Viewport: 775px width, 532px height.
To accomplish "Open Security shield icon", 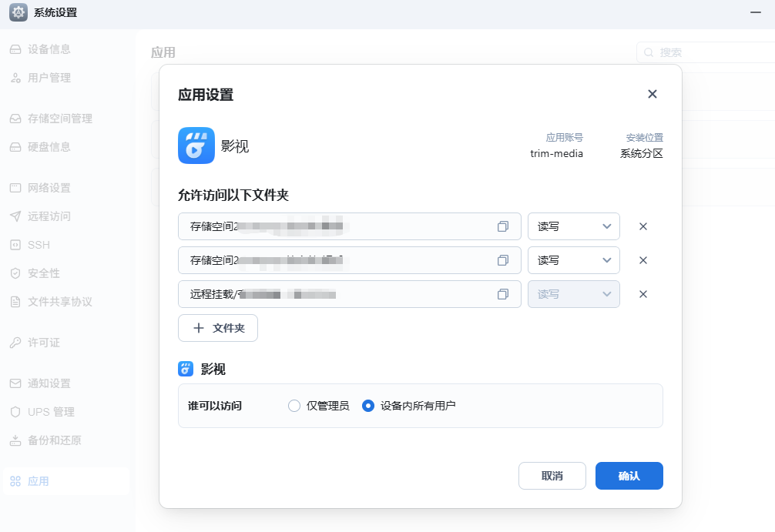I will click(15, 273).
